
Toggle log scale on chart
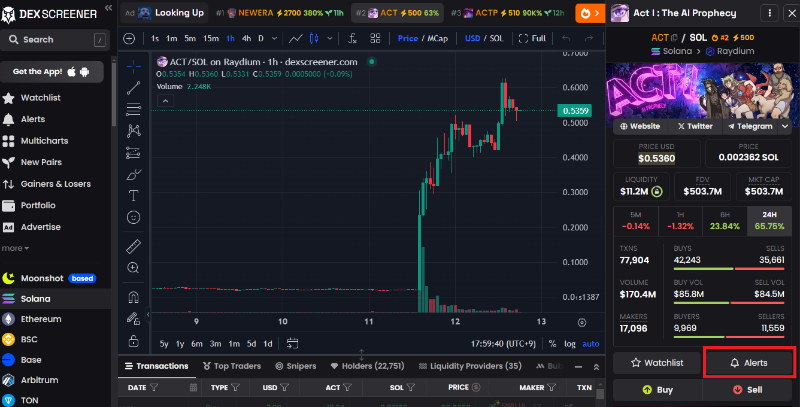click(x=570, y=344)
